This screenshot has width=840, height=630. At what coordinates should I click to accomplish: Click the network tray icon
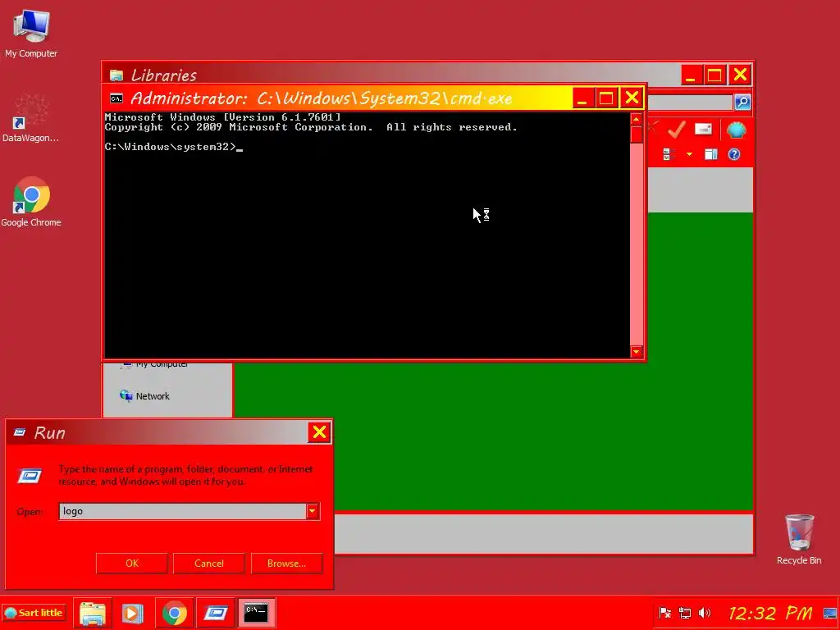(x=685, y=613)
